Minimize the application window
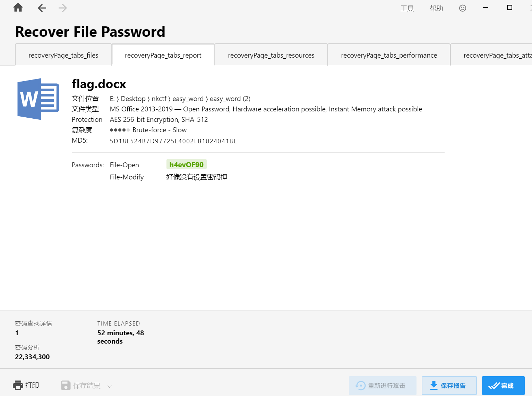The image size is (532, 396). click(x=486, y=8)
